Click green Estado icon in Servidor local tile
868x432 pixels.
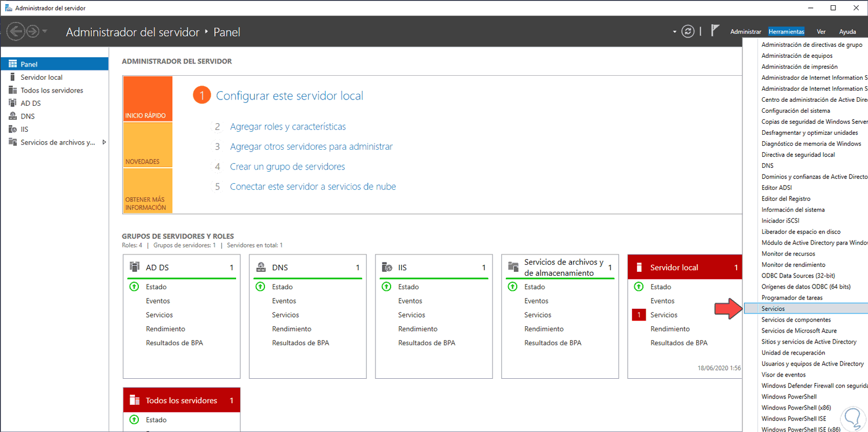pyautogui.click(x=639, y=287)
